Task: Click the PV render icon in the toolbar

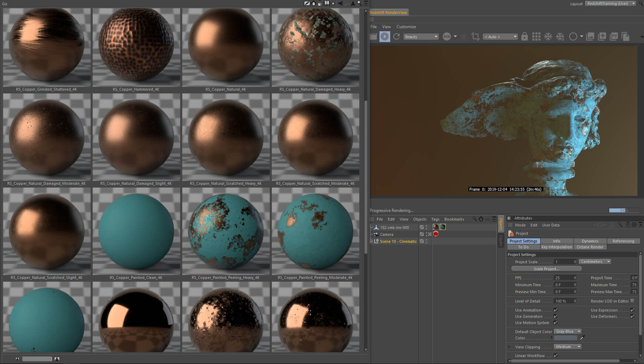Action: 614,36
